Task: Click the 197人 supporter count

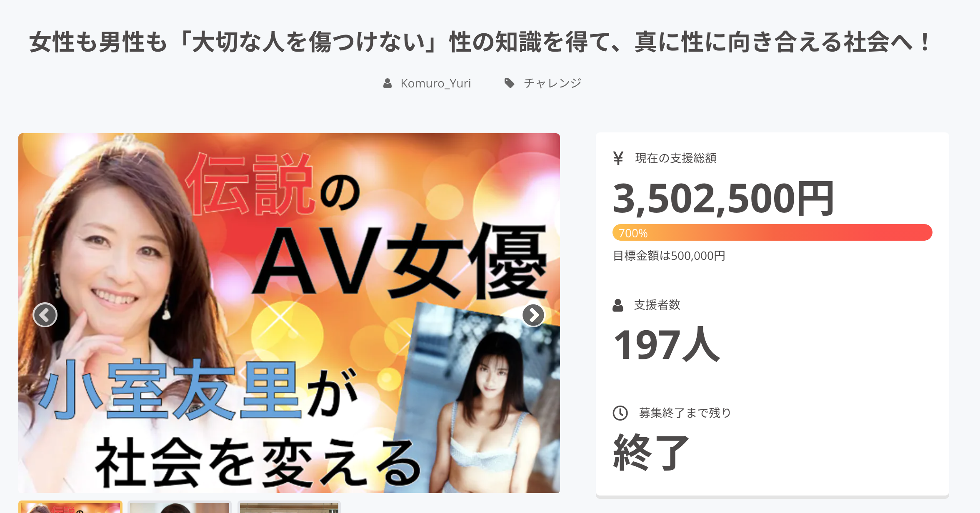Action: (667, 344)
